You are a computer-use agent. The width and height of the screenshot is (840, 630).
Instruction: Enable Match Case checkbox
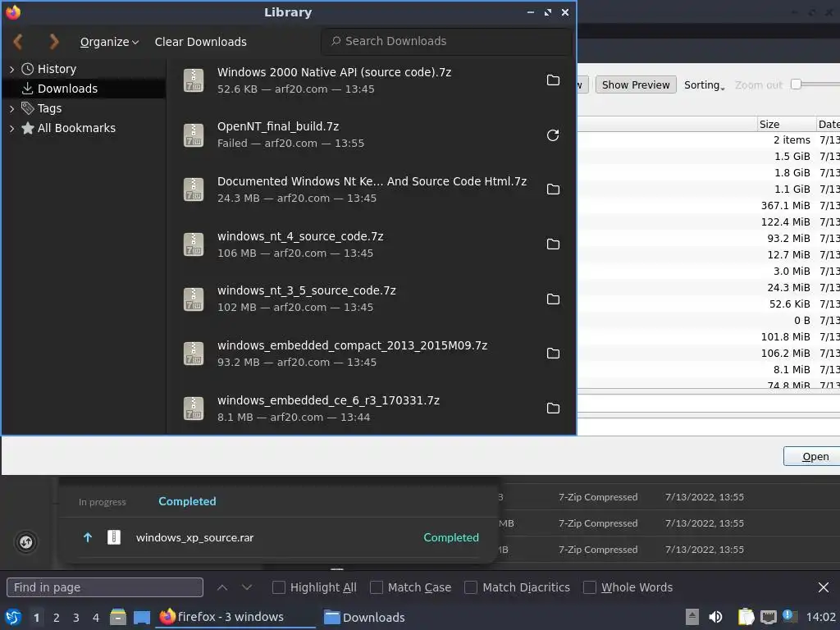coord(377,587)
